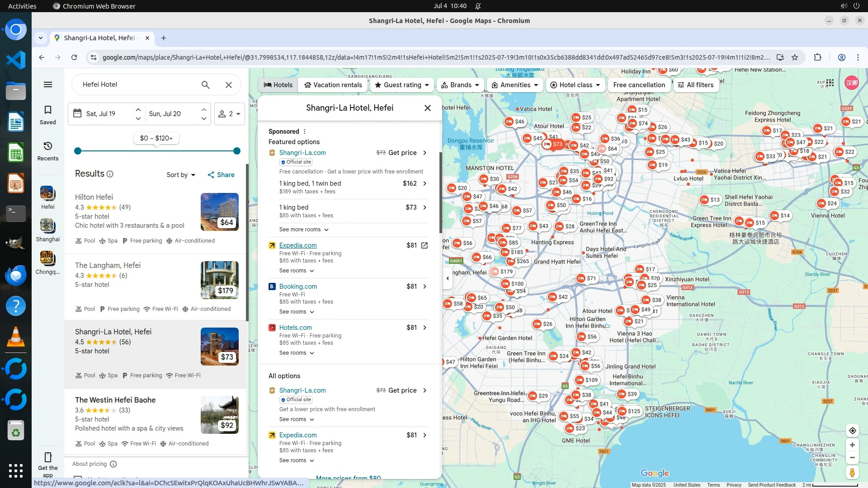The height and width of the screenshot is (488, 868).
Task: Open the Guest rating dropdown
Action: point(402,85)
